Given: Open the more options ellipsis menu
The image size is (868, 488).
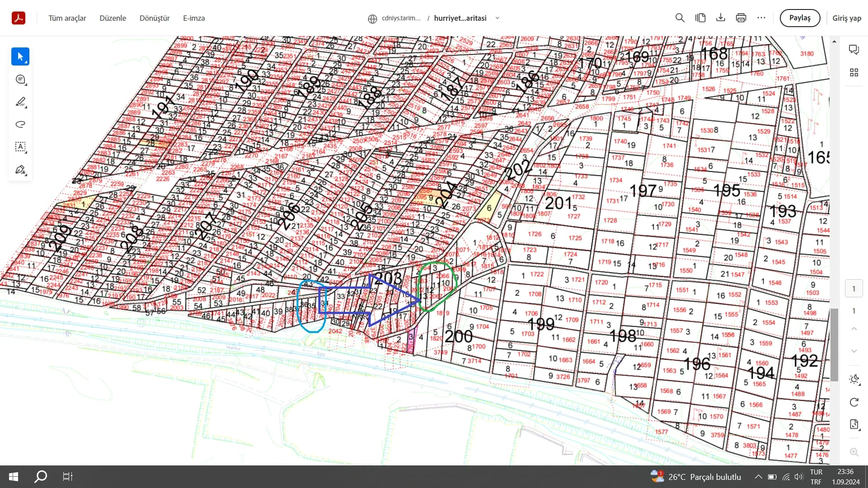Looking at the screenshot, I should pos(761,18).
